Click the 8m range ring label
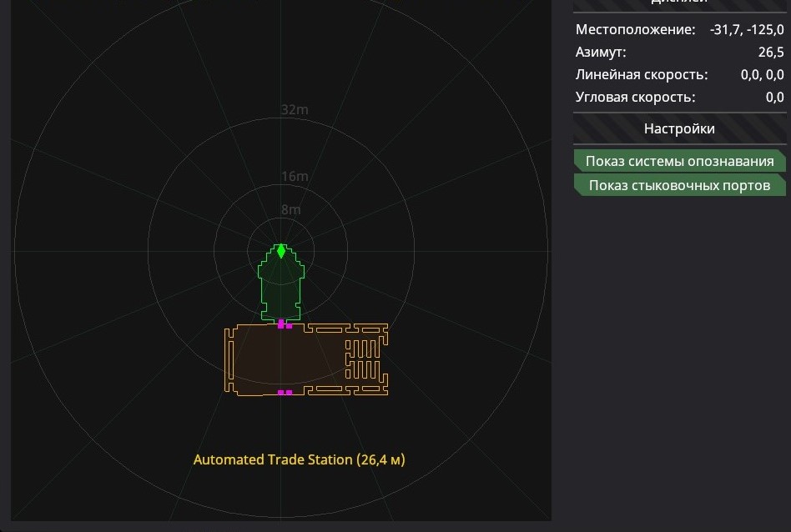 click(x=290, y=209)
